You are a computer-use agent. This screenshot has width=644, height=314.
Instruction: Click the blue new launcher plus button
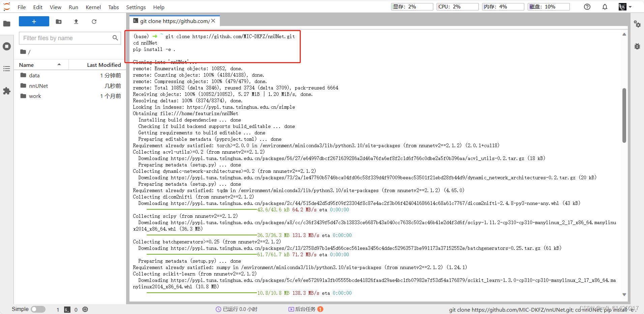click(34, 21)
